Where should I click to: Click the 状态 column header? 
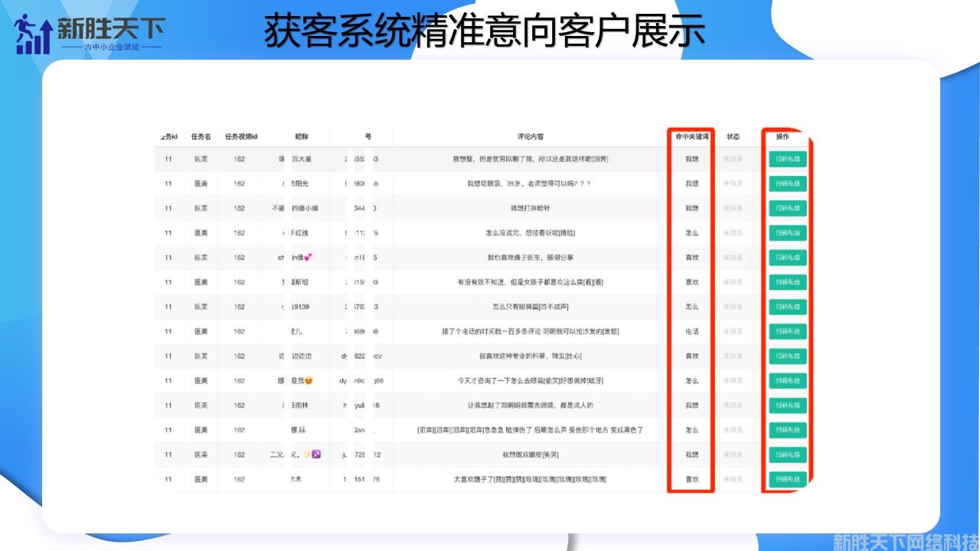coord(733,137)
